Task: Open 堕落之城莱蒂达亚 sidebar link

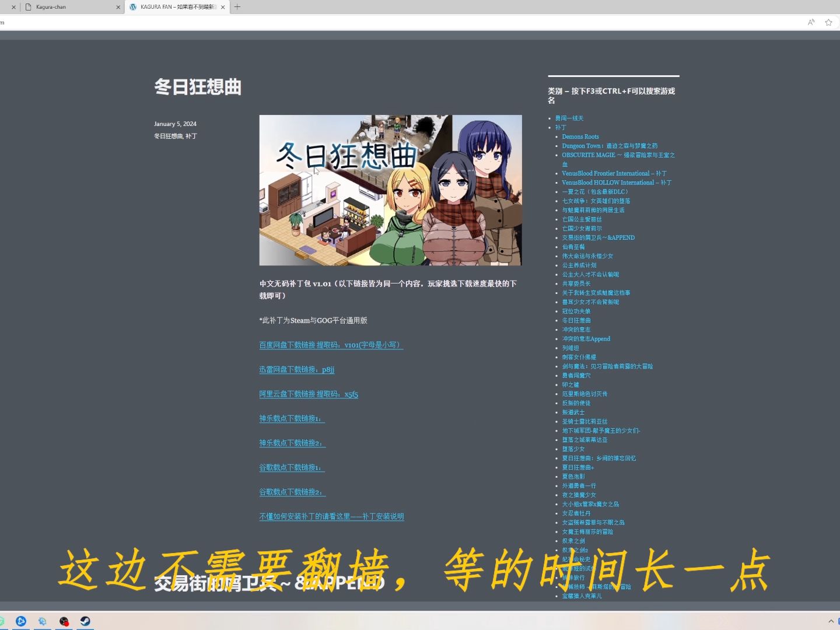Action: point(584,440)
